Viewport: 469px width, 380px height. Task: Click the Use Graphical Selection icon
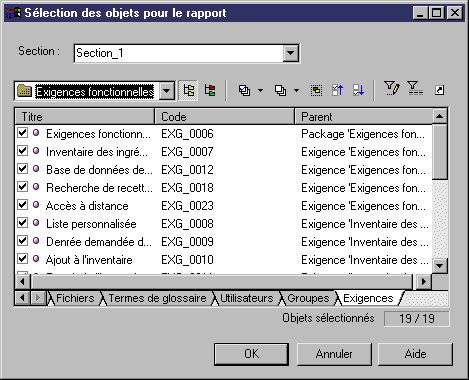coord(316,90)
